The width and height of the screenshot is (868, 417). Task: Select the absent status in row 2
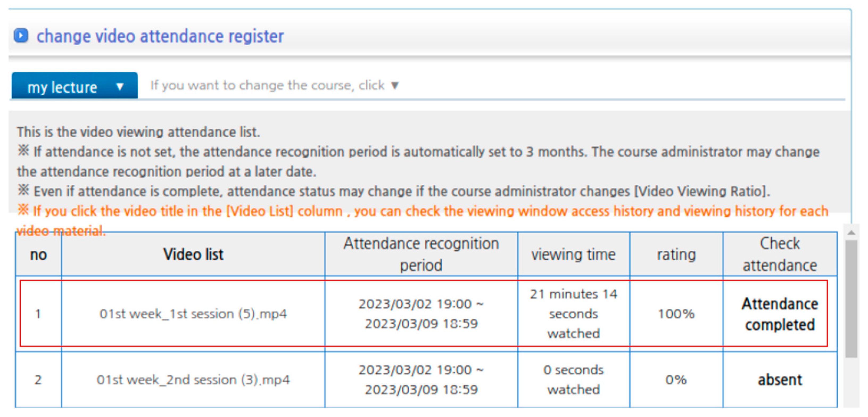point(780,380)
